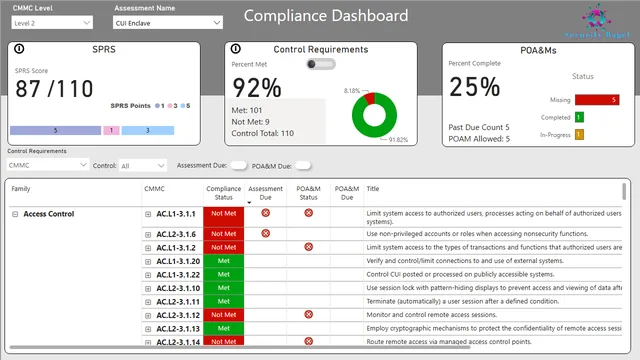Click Assessment Due error icon for AC.L1-3.1.1
The image size is (640, 360).
click(266, 213)
